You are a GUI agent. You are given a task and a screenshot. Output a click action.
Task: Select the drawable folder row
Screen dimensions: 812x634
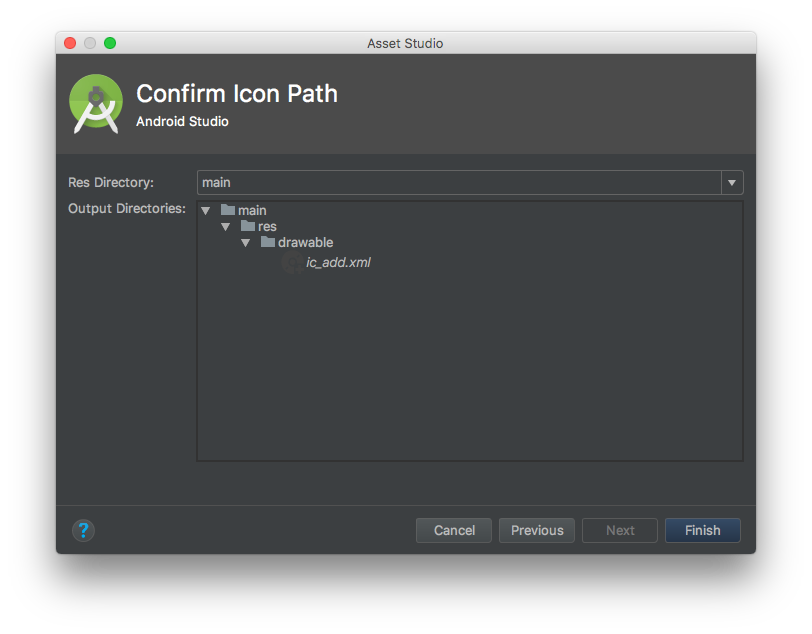click(297, 242)
